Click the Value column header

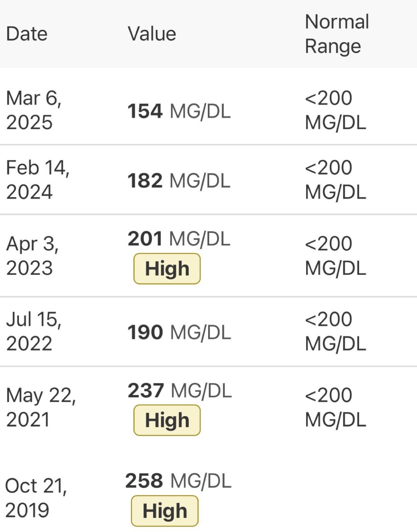(152, 34)
